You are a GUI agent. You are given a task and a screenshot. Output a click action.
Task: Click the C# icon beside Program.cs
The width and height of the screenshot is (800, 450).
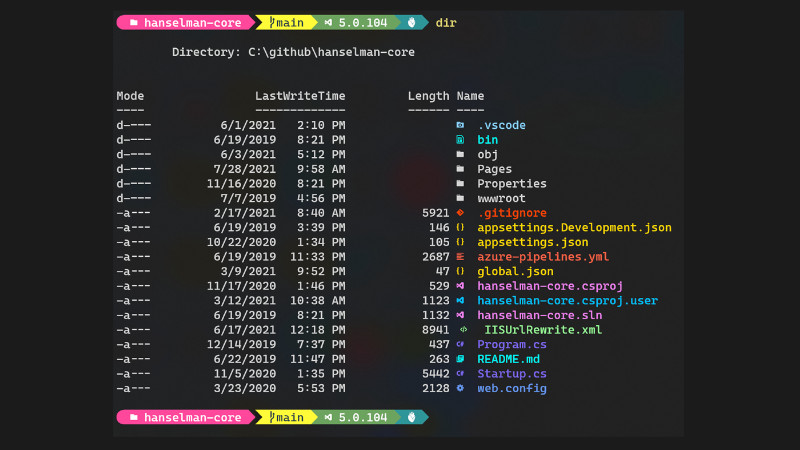point(460,344)
